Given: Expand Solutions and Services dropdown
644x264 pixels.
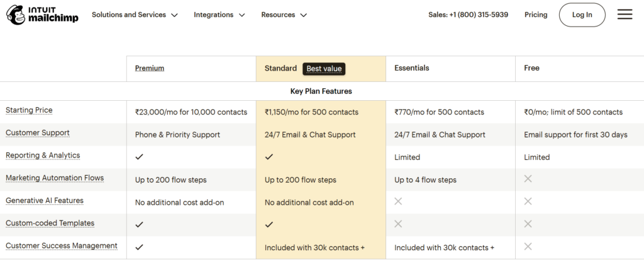Looking at the screenshot, I should (x=135, y=14).
